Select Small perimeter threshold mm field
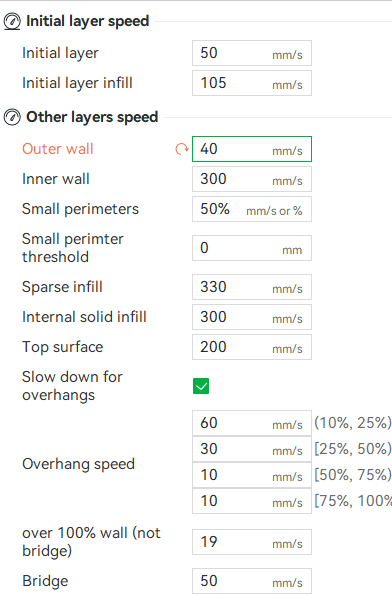This screenshot has height=595, width=392. [252, 248]
